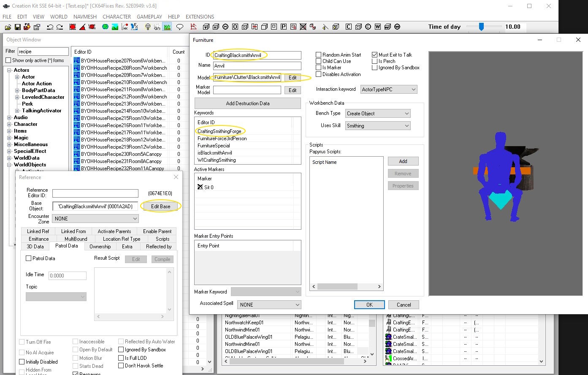The width and height of the screenshot is (588, 375).
Task: Toggle the Local Trans toolbar icon
Action: click(x=92, y=27)
